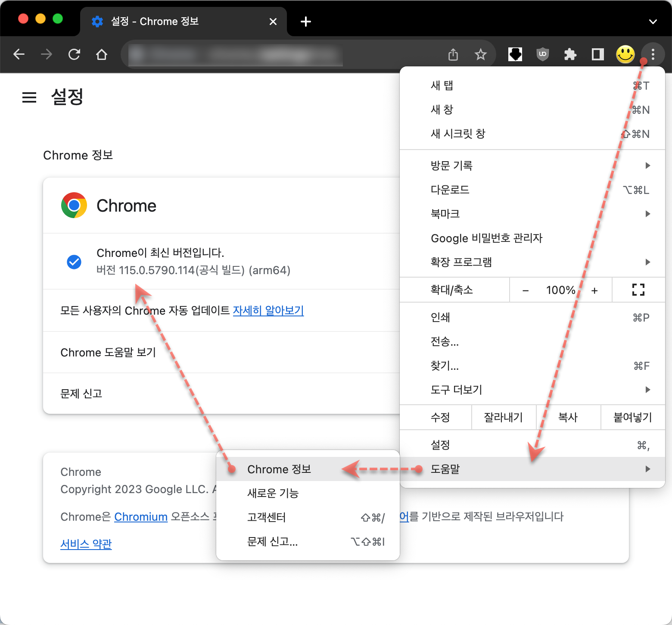Open the Chromium link
Image resolution: width=672 pixels, height=625 pixels.
pyautogui.click(x=141, y=517)
